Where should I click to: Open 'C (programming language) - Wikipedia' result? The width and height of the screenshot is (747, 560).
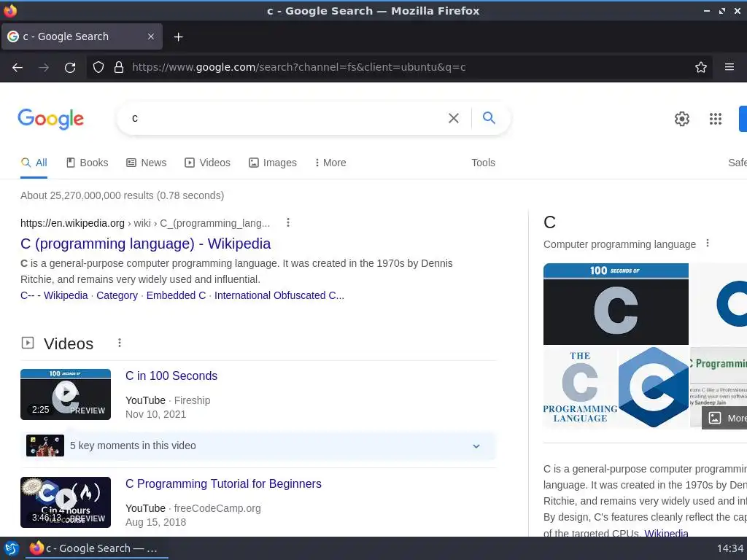[145, 244]
